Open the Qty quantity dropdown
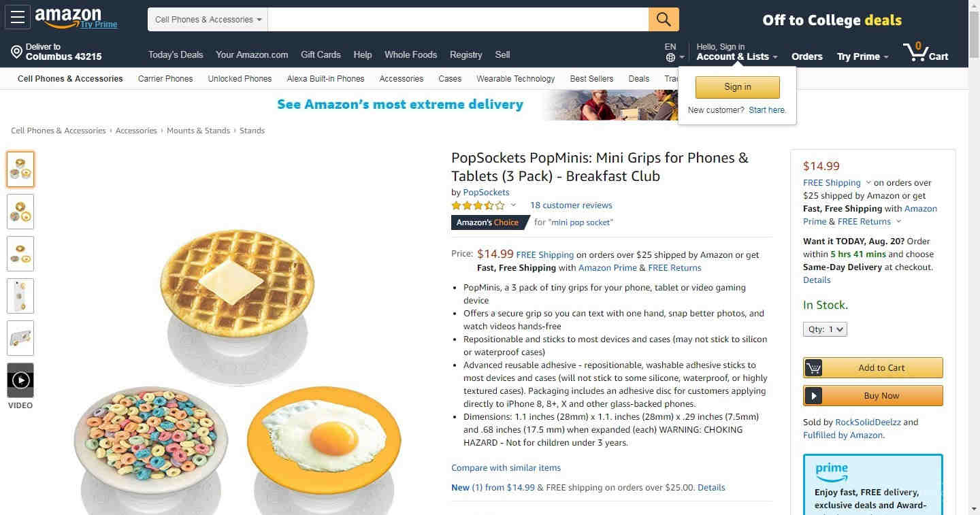The height and width of the screenshot is (515, 980). [x=825, y=329]
